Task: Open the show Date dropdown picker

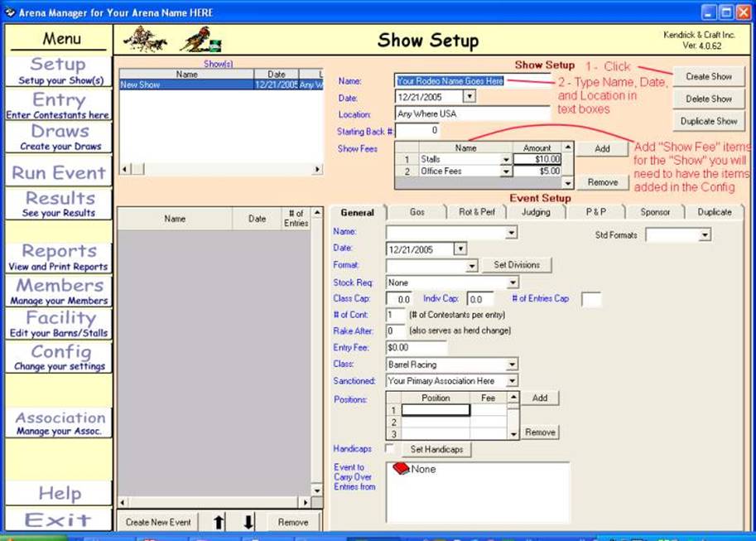Action: coord(469,97)
